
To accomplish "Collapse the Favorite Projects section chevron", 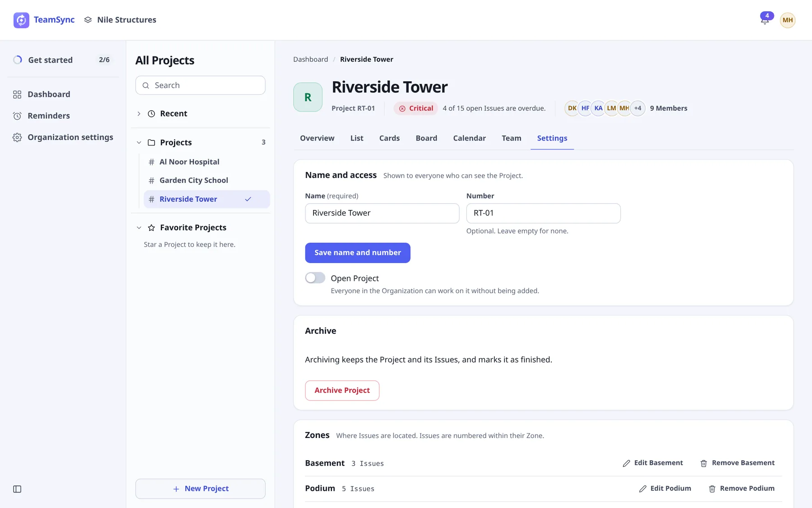I will coord(139,228).
